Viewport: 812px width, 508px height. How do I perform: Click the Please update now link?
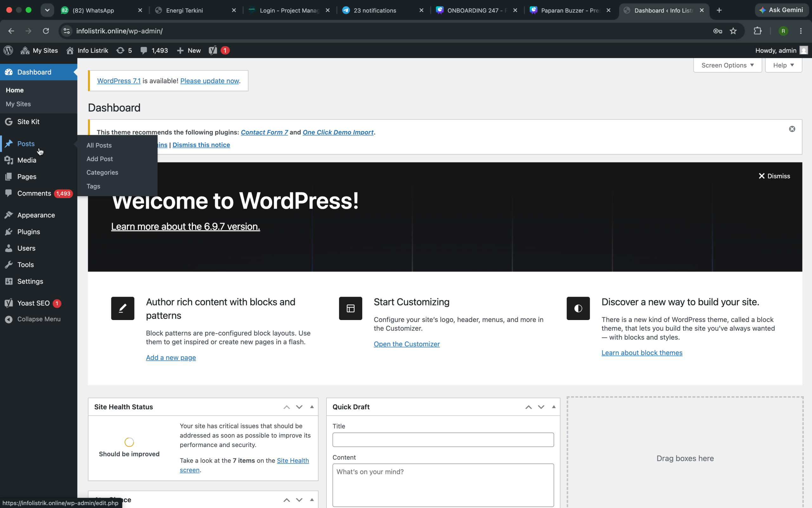coord(209,81)
